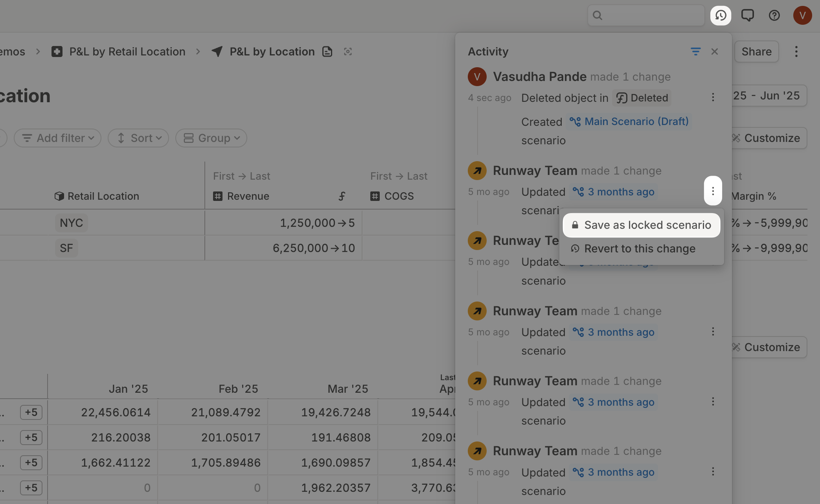
Task: Click the activity filter icon
Action: click(x=695, y=52)
